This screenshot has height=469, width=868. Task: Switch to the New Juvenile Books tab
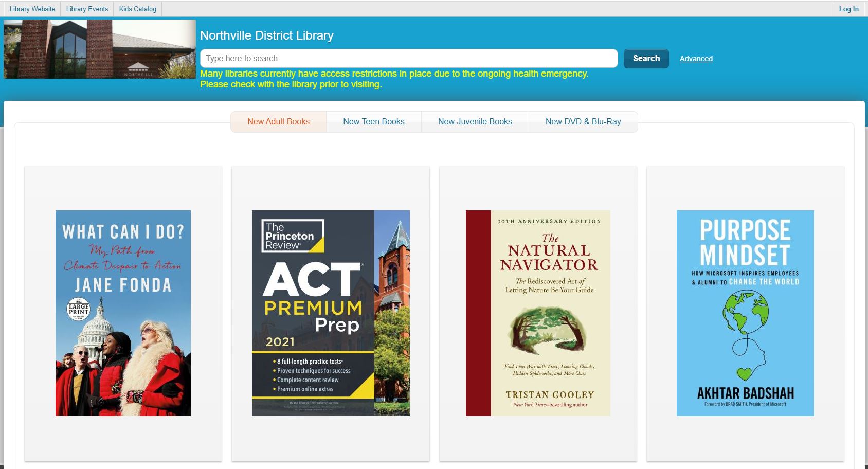tap(475, 122)
